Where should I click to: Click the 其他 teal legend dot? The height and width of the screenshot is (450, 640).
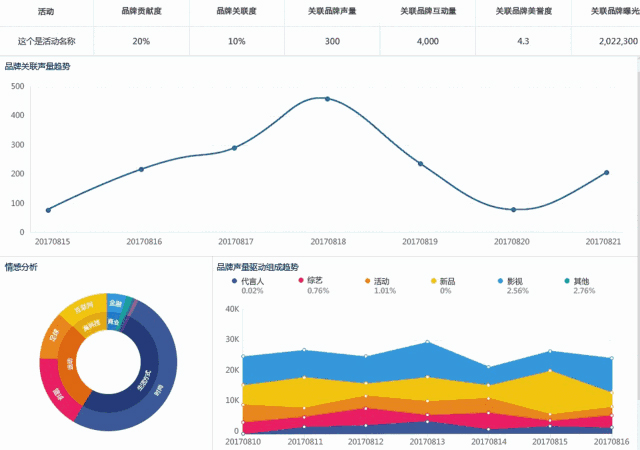(568, 281)
